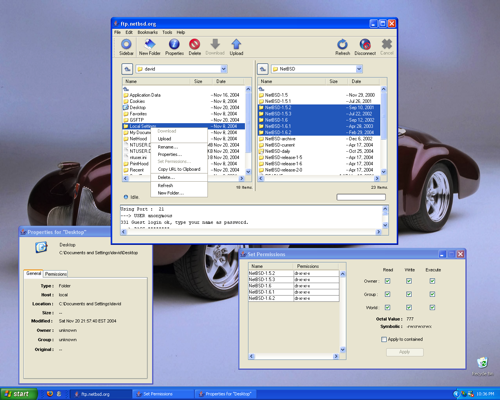Toggle Group Execute permission checkbox
The height and width of the screenshot is (400, 500).
pyautogui.click(x=432, y=294)
